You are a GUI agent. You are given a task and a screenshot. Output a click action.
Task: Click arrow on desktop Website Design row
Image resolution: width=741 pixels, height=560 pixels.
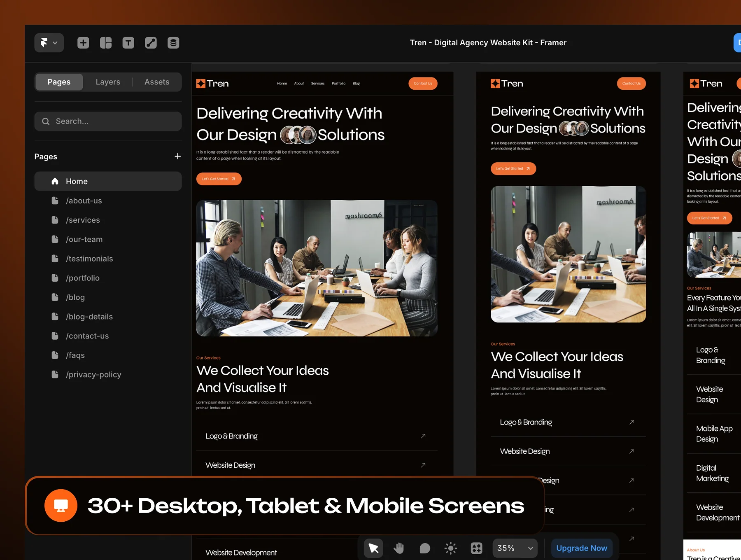(423, 465)
